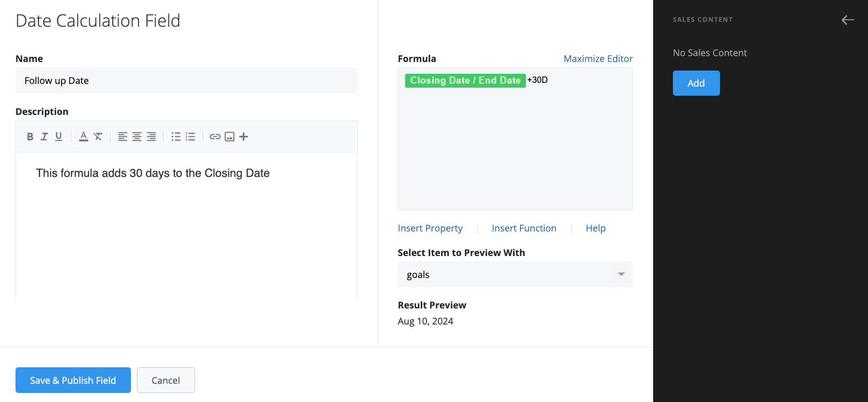Select the clear formatting icon
This screenshot has height=402, width=868.
click(97, 136)
